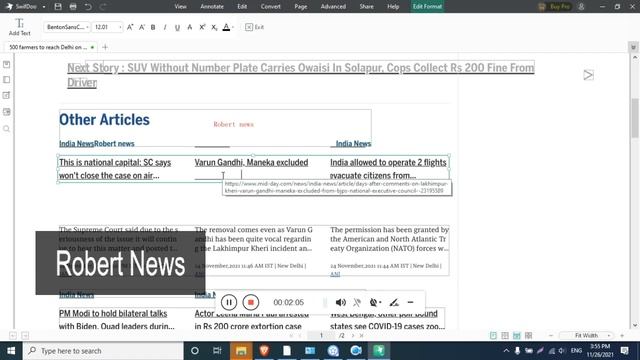Open 'This is national capital' article link

[x=115, y=169]
